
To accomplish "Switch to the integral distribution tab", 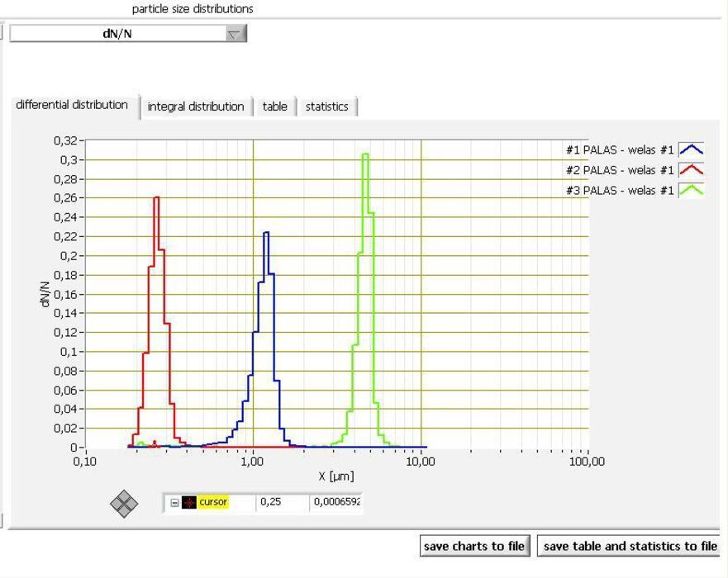I will click(196, 107).
